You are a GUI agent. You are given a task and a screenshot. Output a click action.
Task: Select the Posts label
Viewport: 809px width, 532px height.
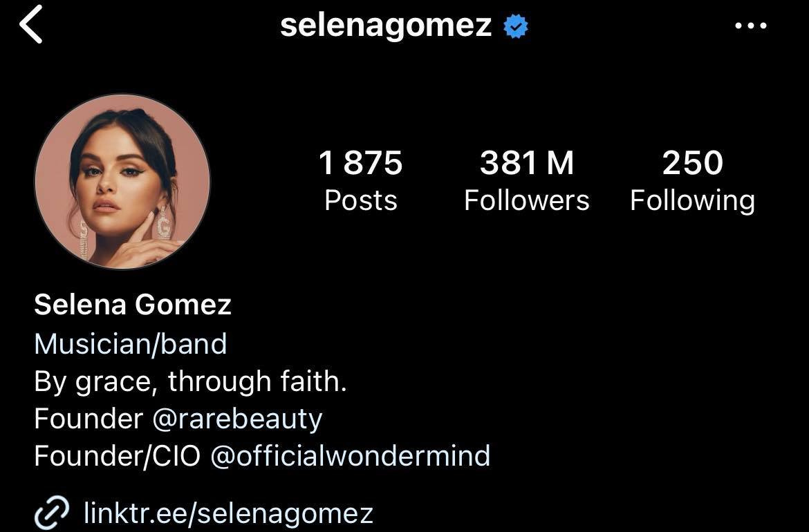click(x=361, y=200)
